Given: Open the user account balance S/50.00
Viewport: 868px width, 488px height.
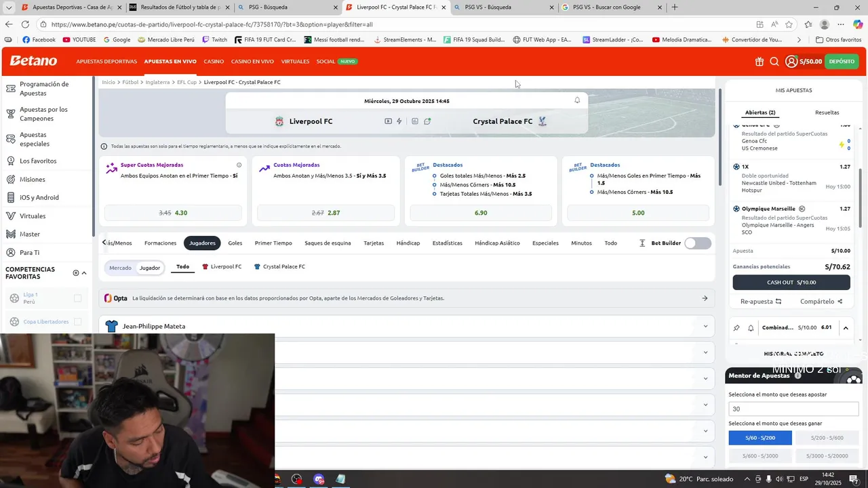Looking at the screenshot, I should (x=804, y=62).
